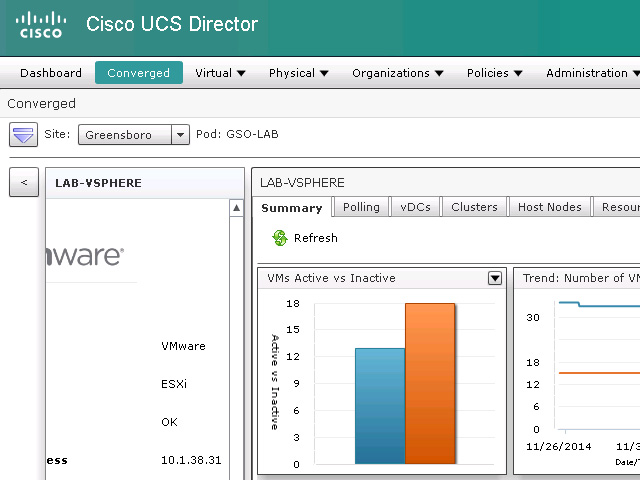Click the orange inactive VMs bar
Image resolution: width=640 pixels, height=480 pixels.
coord(430,384)
